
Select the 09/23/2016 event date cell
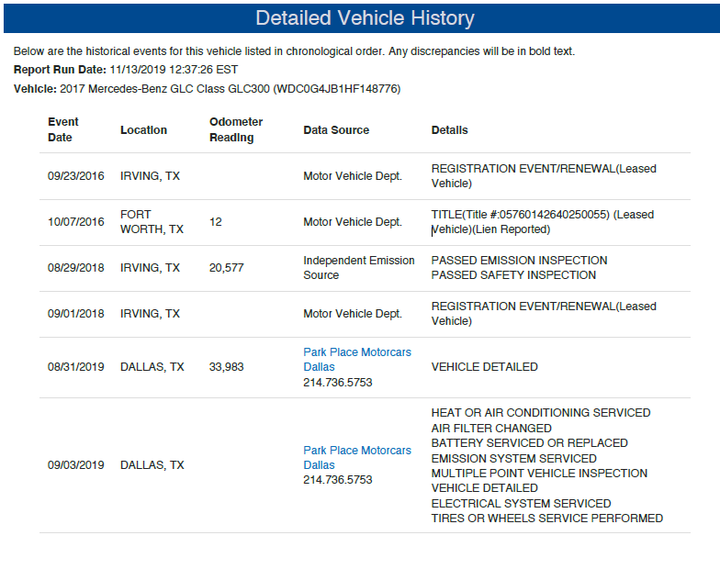[x=76, y=176]
